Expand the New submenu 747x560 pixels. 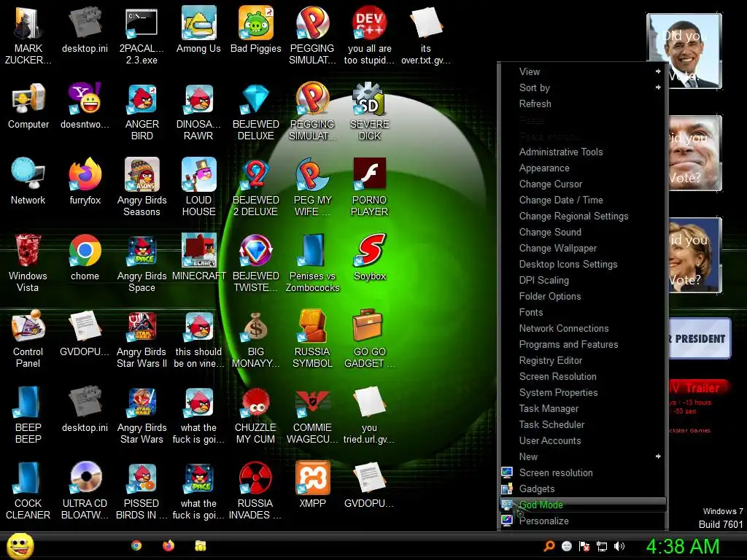coord(583,456)
